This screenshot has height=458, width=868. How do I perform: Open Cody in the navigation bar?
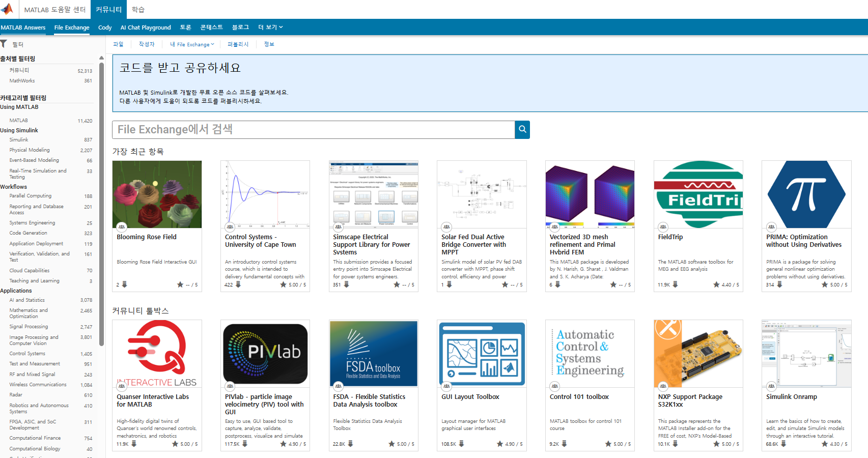tap(105, 27)
